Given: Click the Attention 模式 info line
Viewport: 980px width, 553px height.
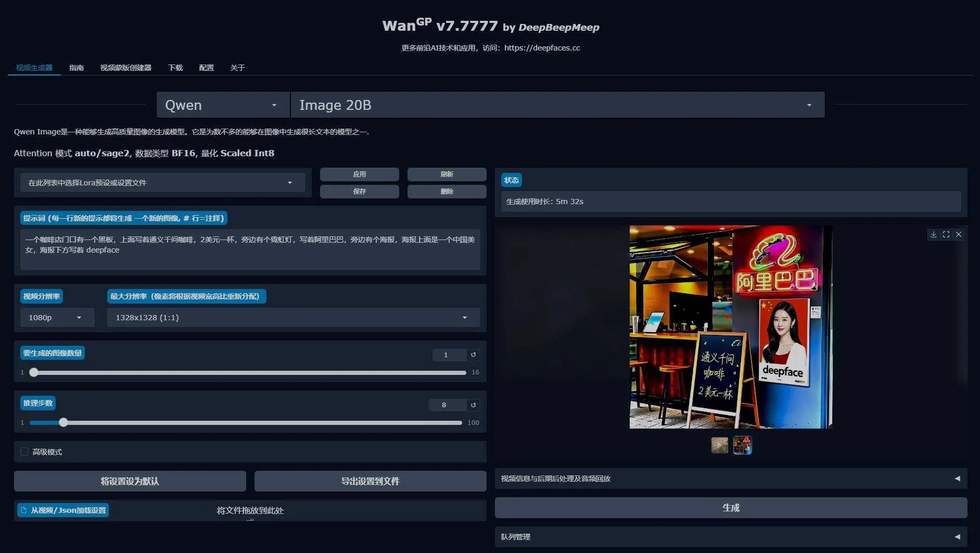Looking at the screenshot, I should coord(144,153).
